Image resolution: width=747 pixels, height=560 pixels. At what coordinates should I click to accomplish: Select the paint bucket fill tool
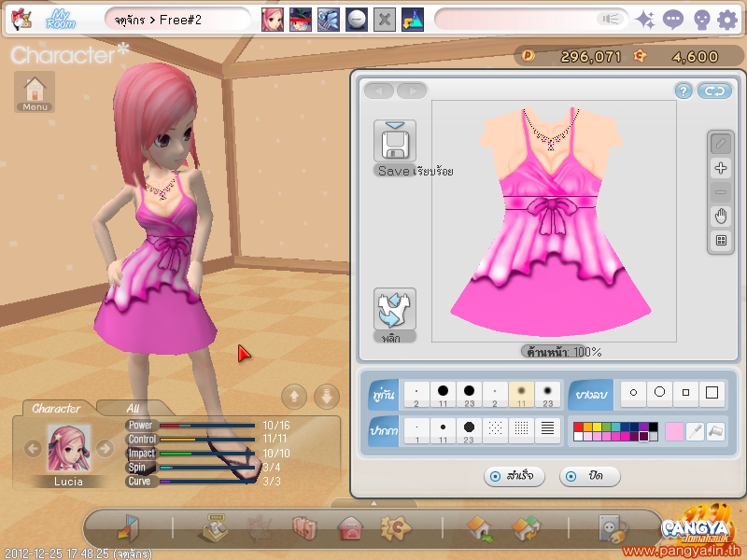pos(715,431)
